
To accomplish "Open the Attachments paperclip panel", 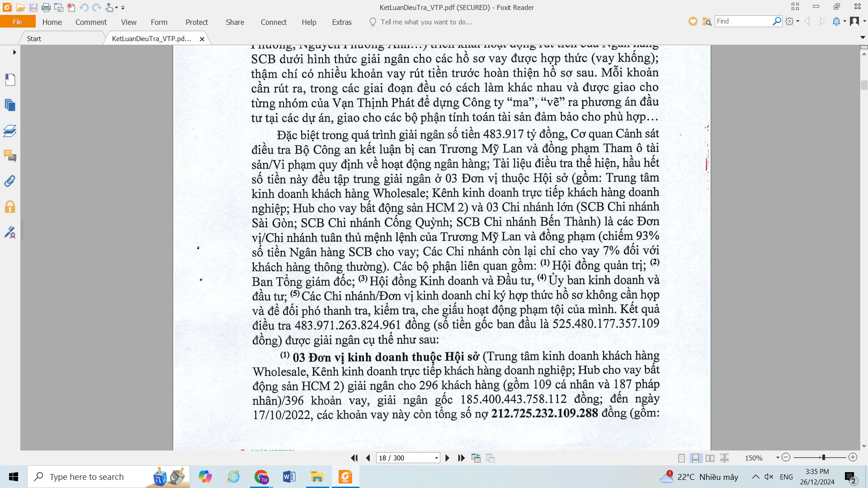I will 10,181.
